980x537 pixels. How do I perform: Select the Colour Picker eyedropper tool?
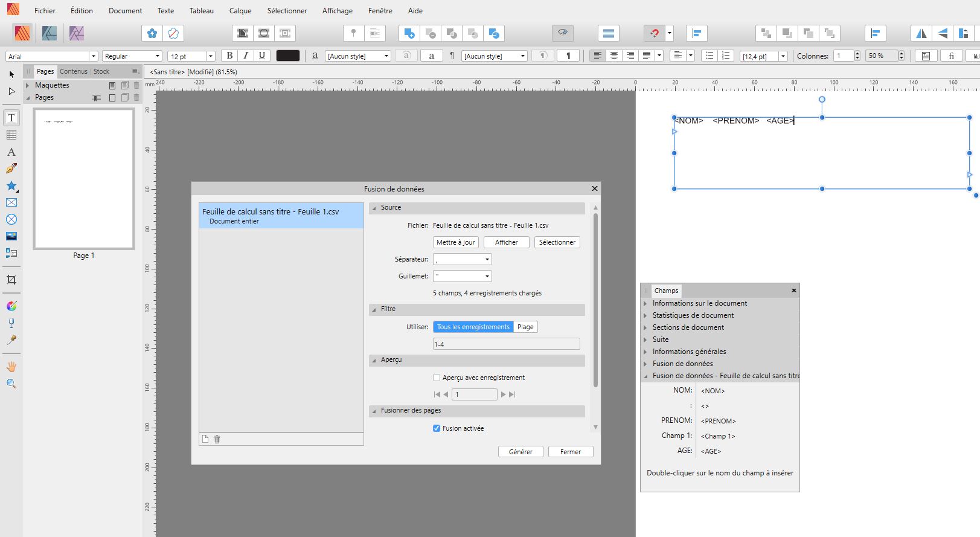click(x=11, y=340)
